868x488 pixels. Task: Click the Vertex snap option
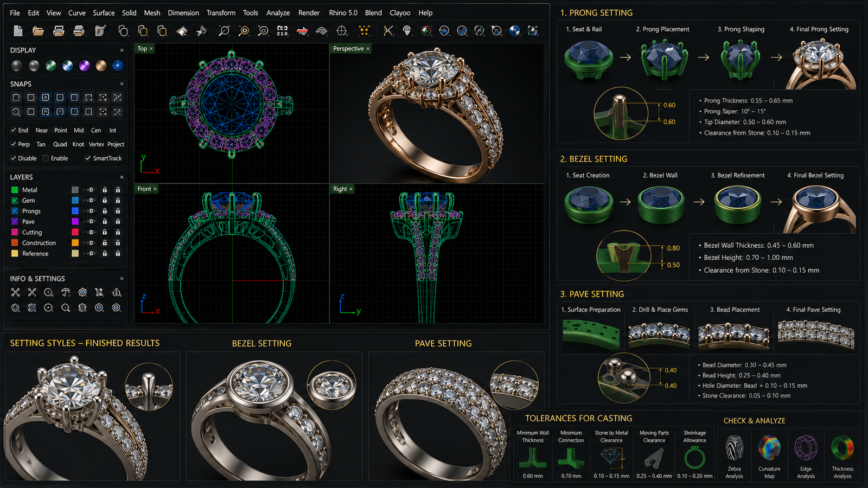(97, 144)
